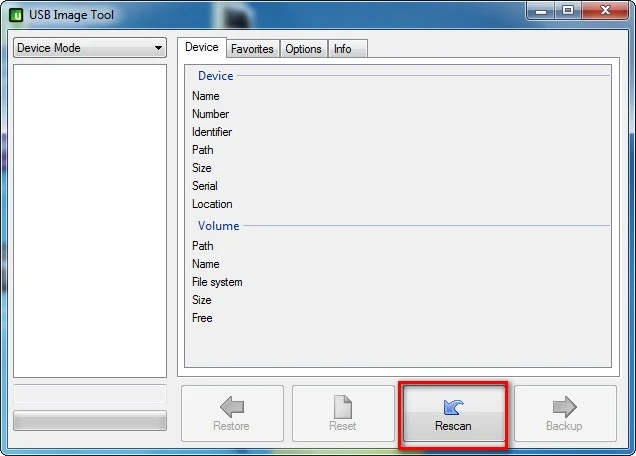Click the Device section header
The image size is (636, 456).
click(216, 76)
